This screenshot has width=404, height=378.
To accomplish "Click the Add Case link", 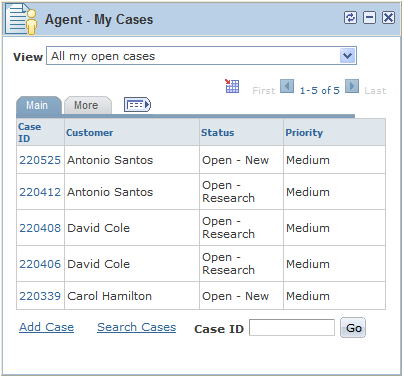I will click(46, 327).
